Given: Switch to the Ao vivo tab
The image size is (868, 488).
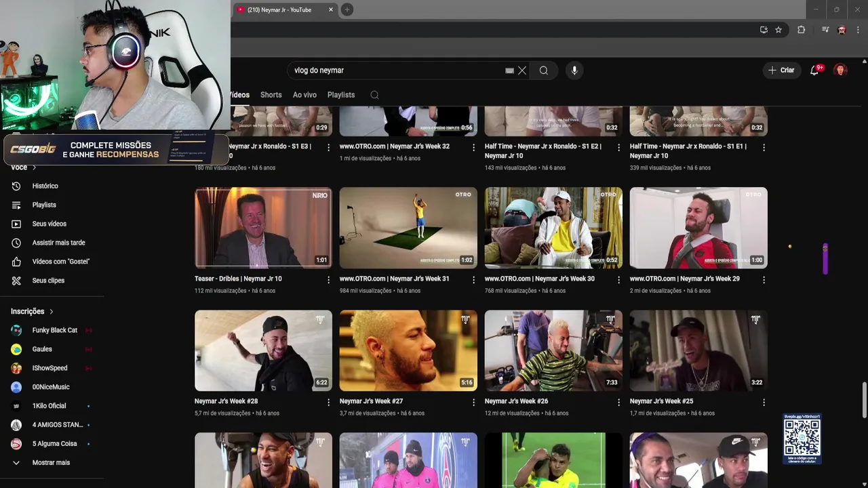Looking at the screenshot, I should click(x=304, y=95).
